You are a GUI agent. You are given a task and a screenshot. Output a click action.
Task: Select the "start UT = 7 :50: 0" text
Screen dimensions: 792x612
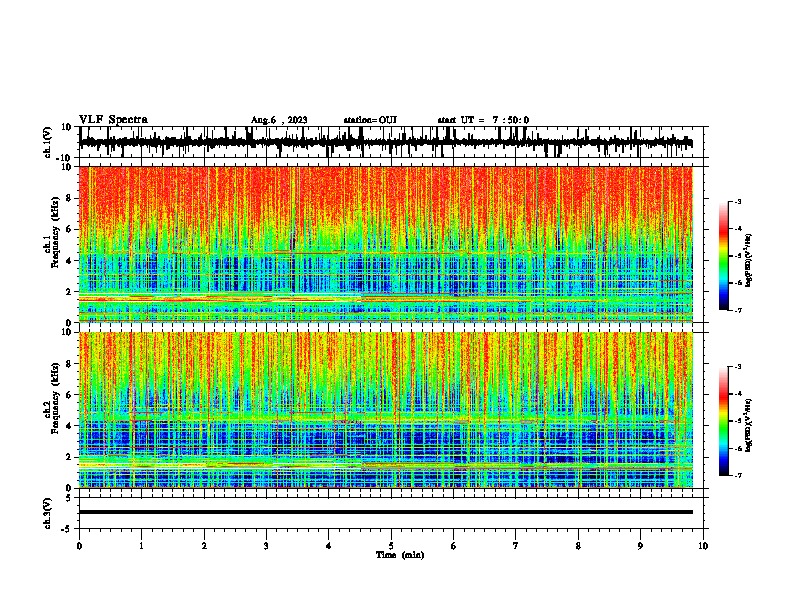[483, 120]
